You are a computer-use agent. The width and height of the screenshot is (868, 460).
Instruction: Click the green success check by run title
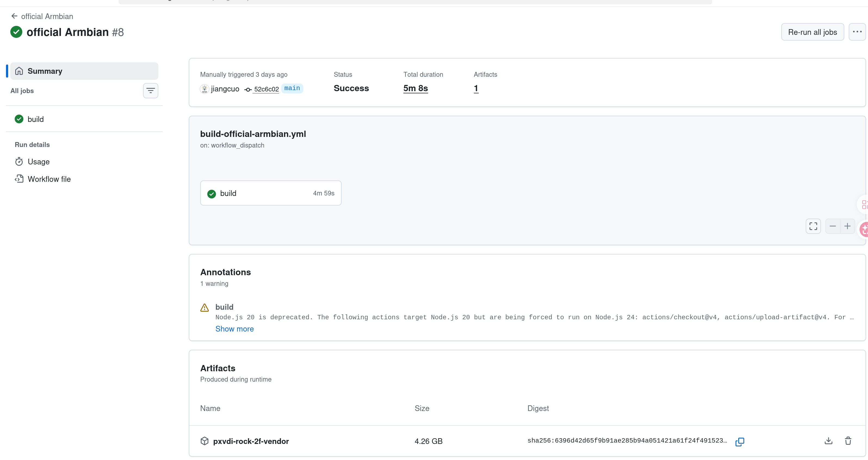[x=16, y=32]
